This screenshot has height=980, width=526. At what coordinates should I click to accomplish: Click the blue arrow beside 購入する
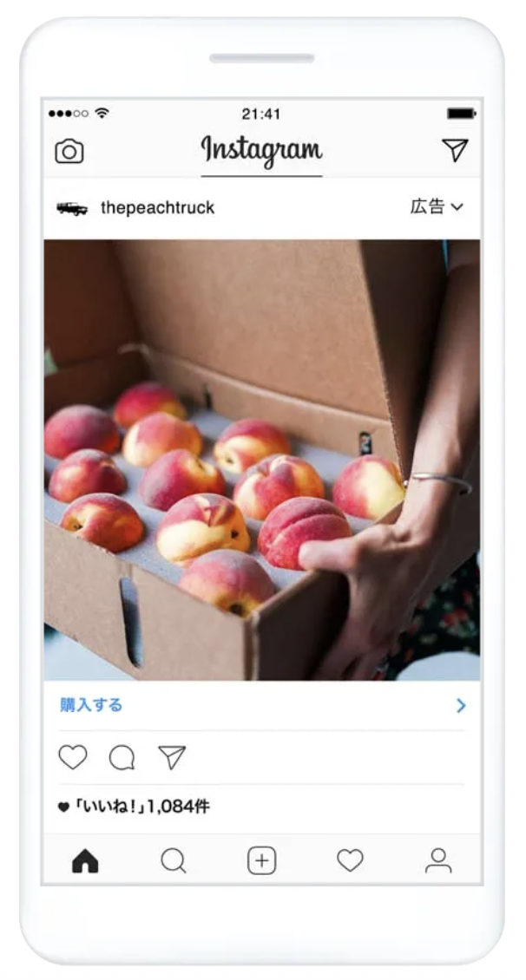click(x=461, y=706)
